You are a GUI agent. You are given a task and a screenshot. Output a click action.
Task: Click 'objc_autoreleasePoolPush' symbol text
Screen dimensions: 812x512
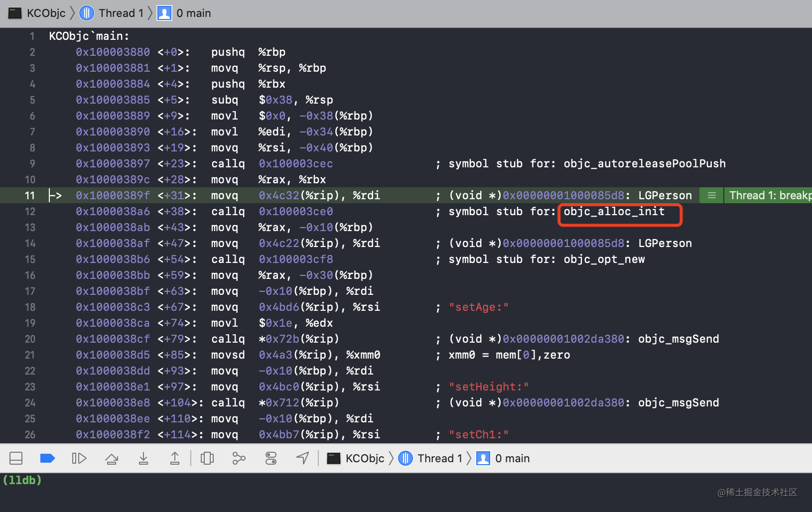point(645,163)
